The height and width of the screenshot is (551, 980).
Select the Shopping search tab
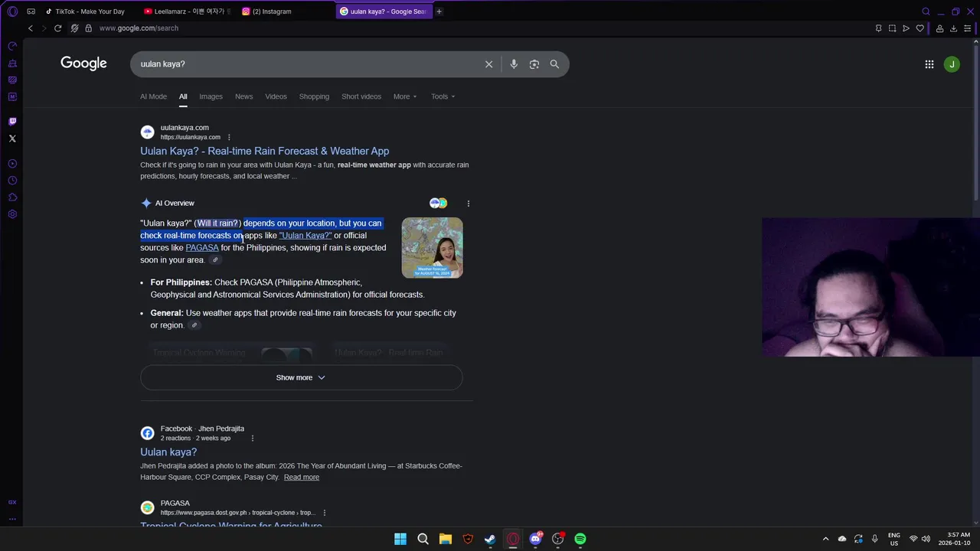[314, 96]
